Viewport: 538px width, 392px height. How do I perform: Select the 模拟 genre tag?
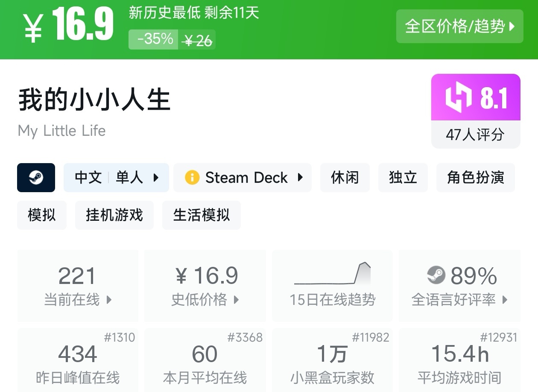tap(41, 215)
